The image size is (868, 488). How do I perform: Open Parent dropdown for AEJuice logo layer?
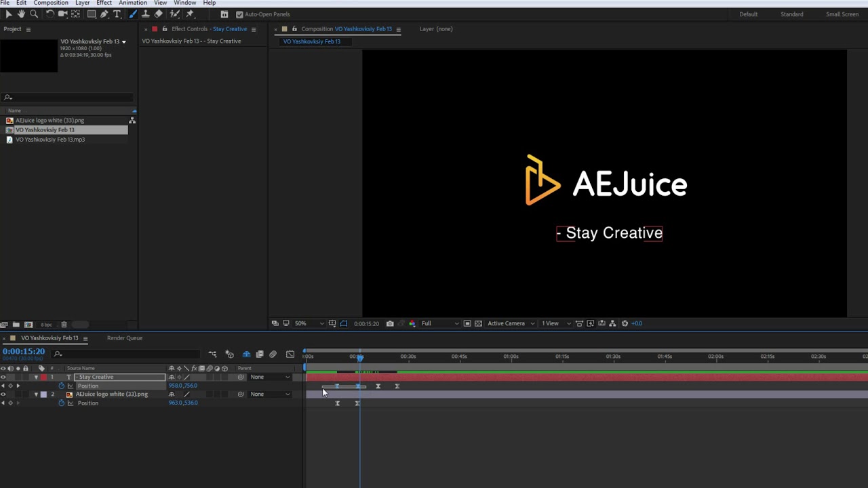pyautogui.click(x=269, y=394)
